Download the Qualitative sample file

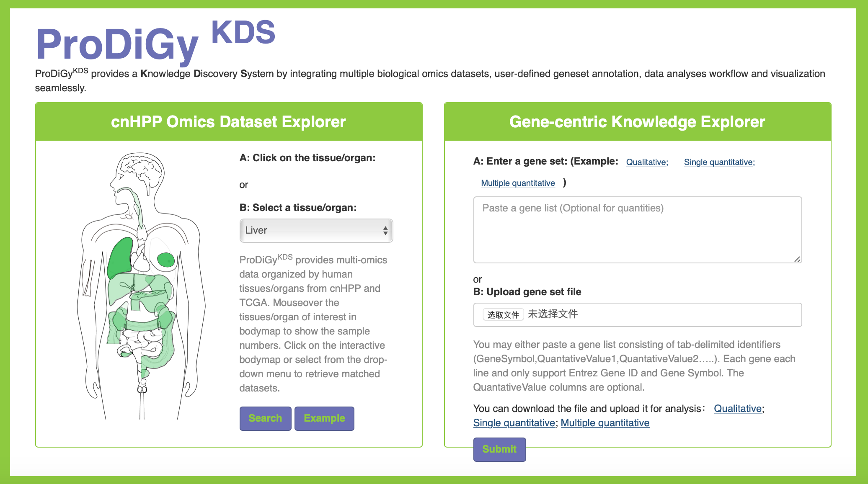[737, 409]
